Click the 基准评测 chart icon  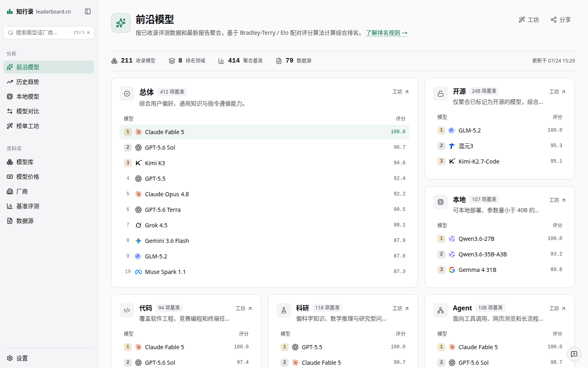tap(10, 206)
